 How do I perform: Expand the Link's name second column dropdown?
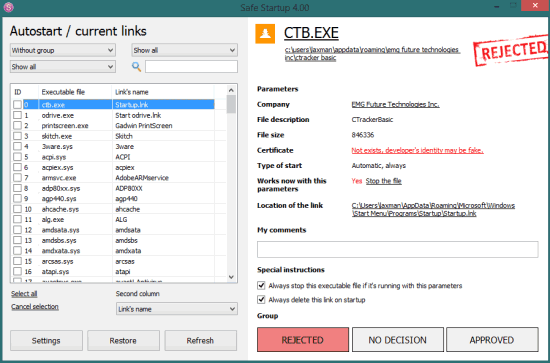(176, 309)
